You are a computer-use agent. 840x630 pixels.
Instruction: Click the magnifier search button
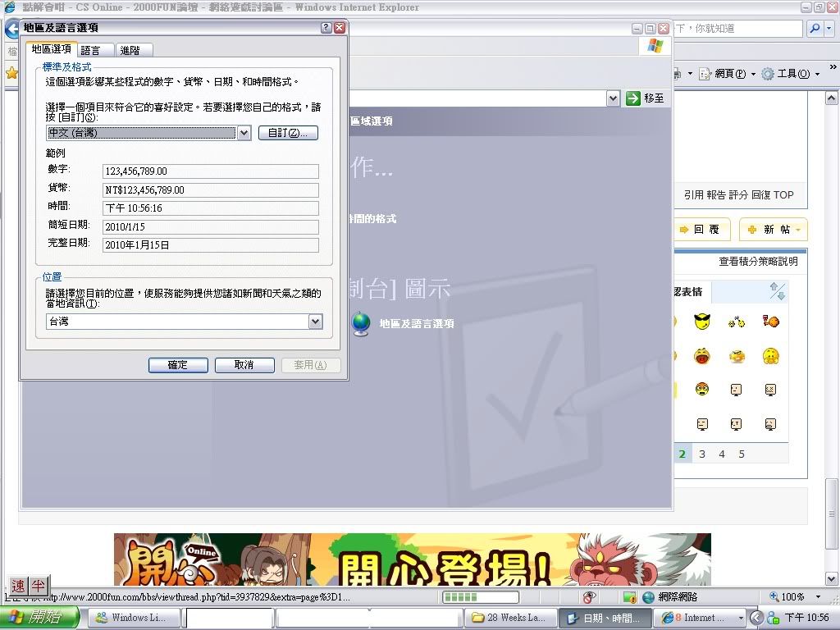point(814,29)
